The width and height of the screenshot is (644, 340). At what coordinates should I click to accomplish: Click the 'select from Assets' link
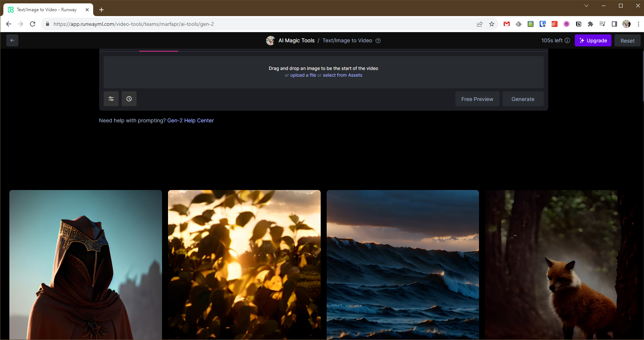(x=343, y=75)
